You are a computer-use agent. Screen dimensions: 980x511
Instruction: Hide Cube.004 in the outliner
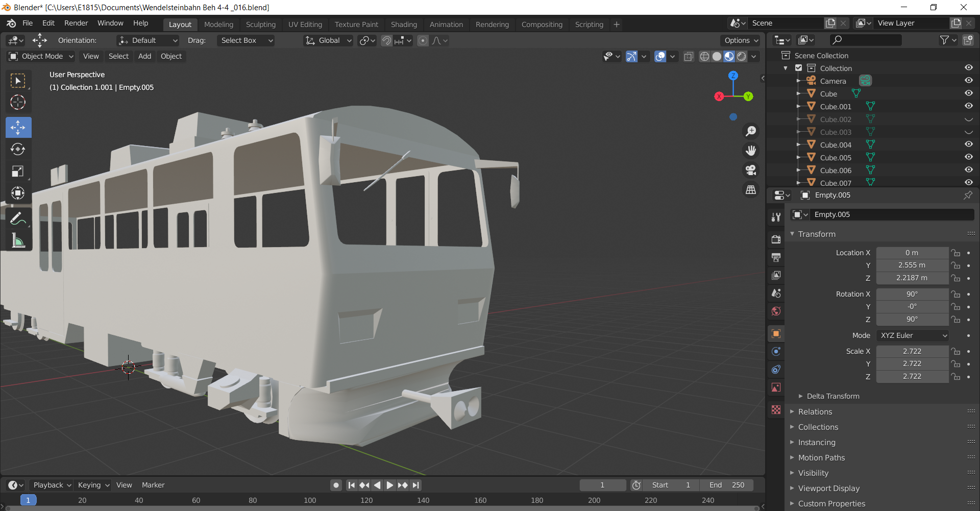968,144
